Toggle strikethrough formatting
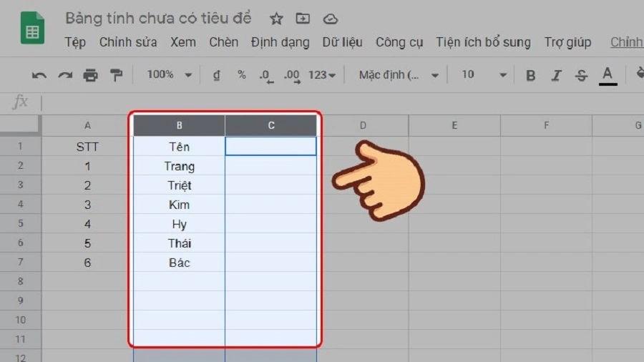This screenshot has width=644, height=362. tap(581, 76)
